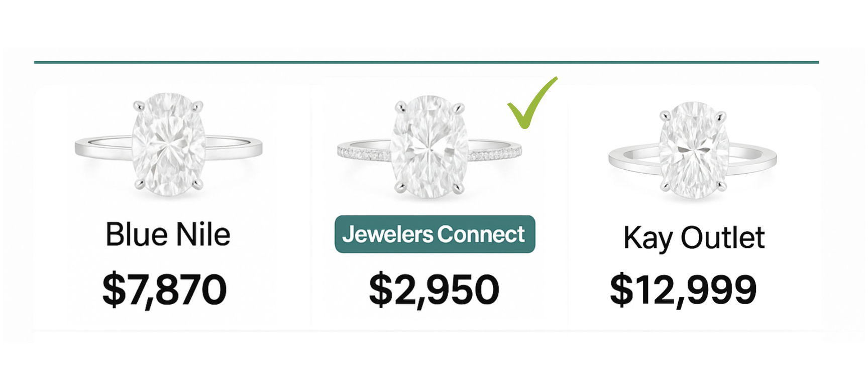868x390 pixels.
Task: Select the teal Jewelers Connect badge
Action: [x=435, y=234]
